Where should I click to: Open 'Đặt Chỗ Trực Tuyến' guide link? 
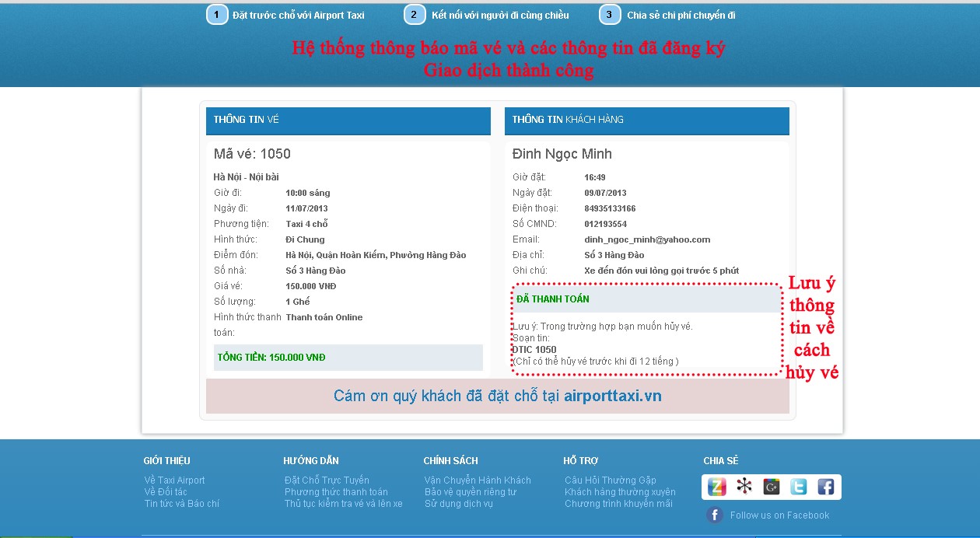coord(327,480)
